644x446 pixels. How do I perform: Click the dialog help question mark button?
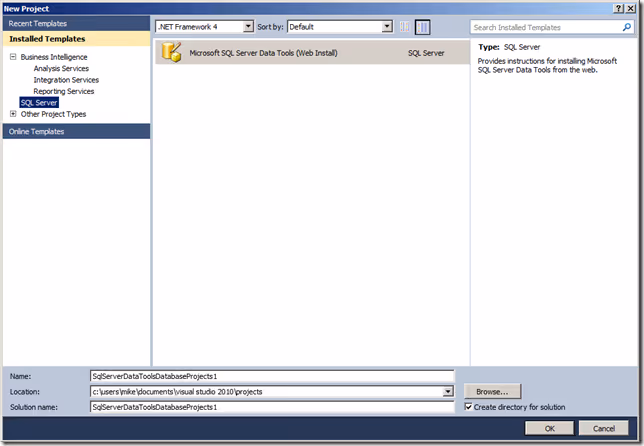618,8
